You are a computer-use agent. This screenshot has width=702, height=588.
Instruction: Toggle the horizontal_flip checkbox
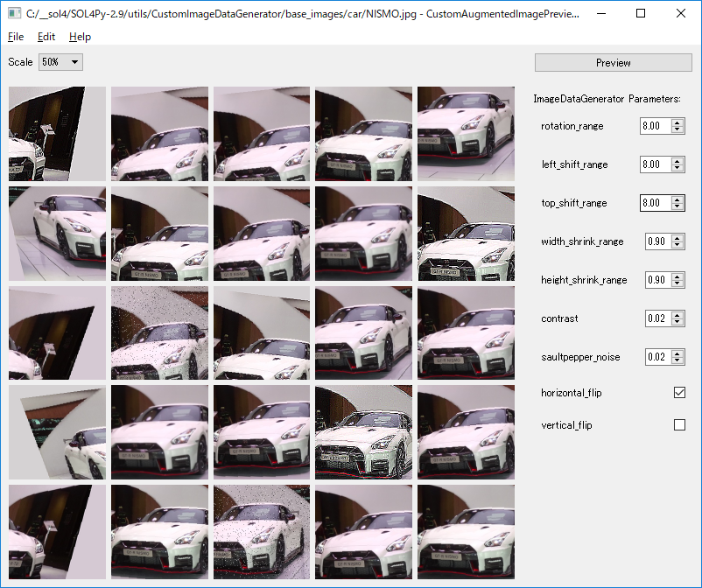coord(679,393)
